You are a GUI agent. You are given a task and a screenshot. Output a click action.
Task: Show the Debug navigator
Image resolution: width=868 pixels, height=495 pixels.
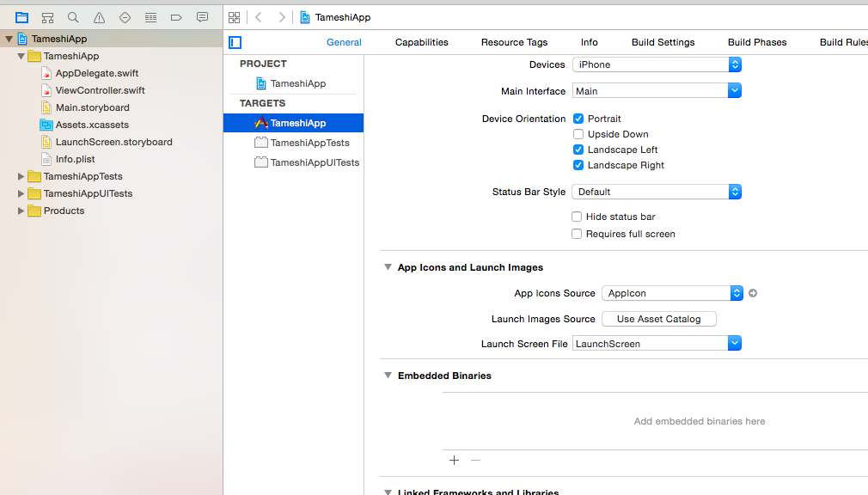click(x=150, y=18)
